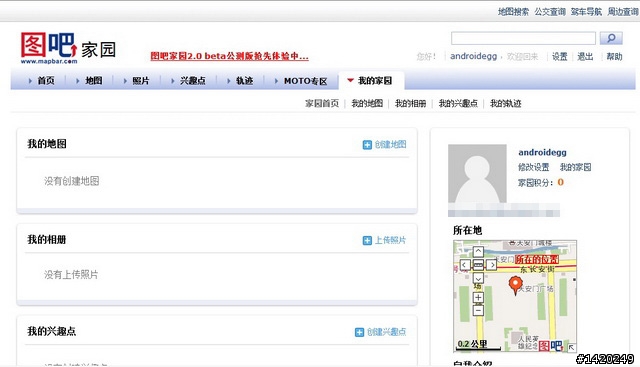Go to 家园首页 sub-navigation link
This screenshot has height=367, width=640.
(x=322, y=103)
